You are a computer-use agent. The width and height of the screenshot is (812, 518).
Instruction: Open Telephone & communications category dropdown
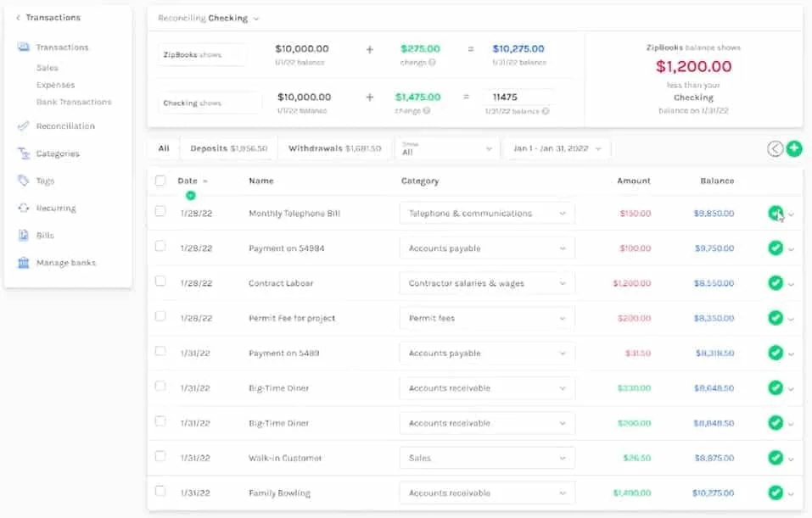tap(487, 213)
